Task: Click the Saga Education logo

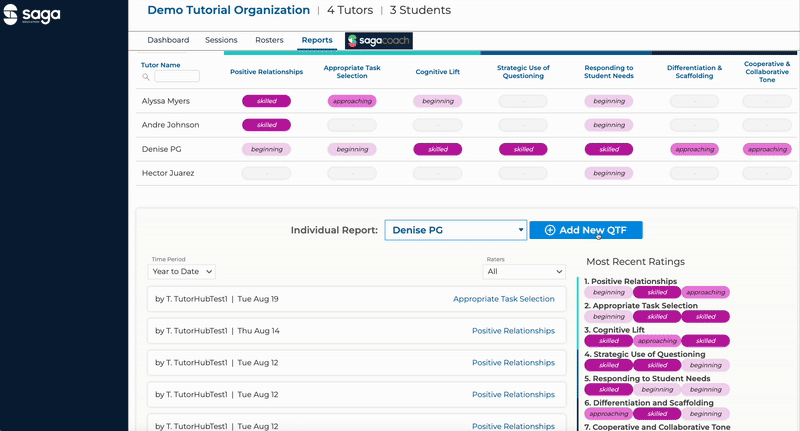Action: 32,15
